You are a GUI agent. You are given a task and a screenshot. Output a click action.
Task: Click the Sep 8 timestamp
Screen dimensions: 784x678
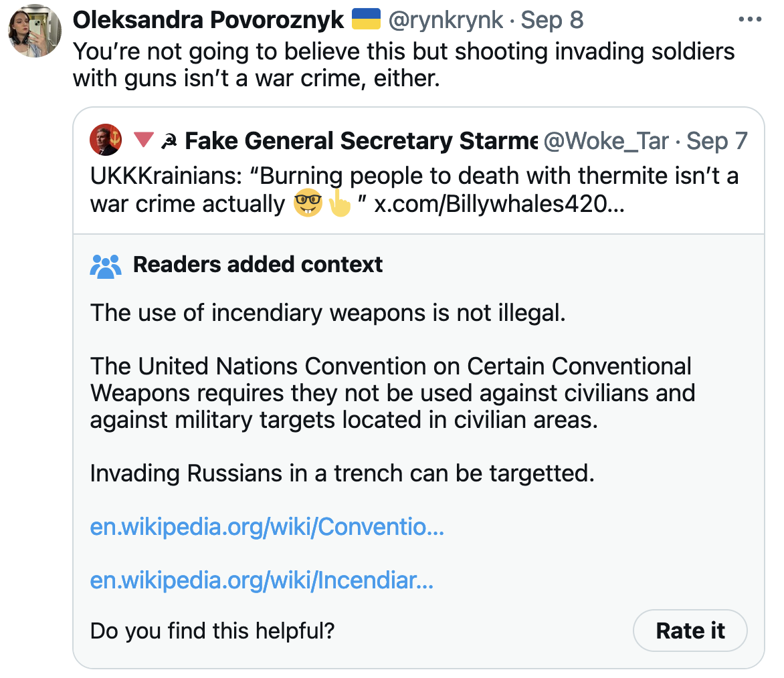click(552, 20)
